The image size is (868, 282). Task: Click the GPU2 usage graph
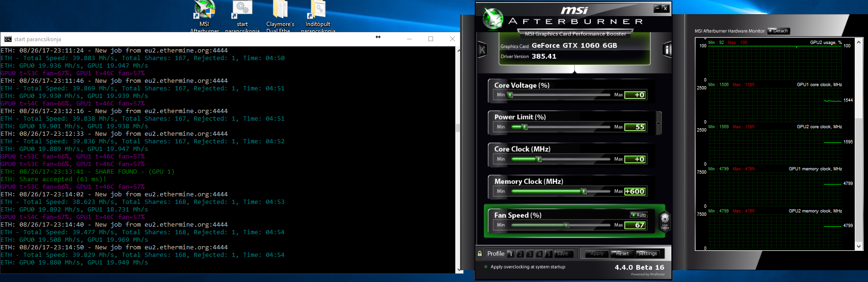click(x=775, y=62)
